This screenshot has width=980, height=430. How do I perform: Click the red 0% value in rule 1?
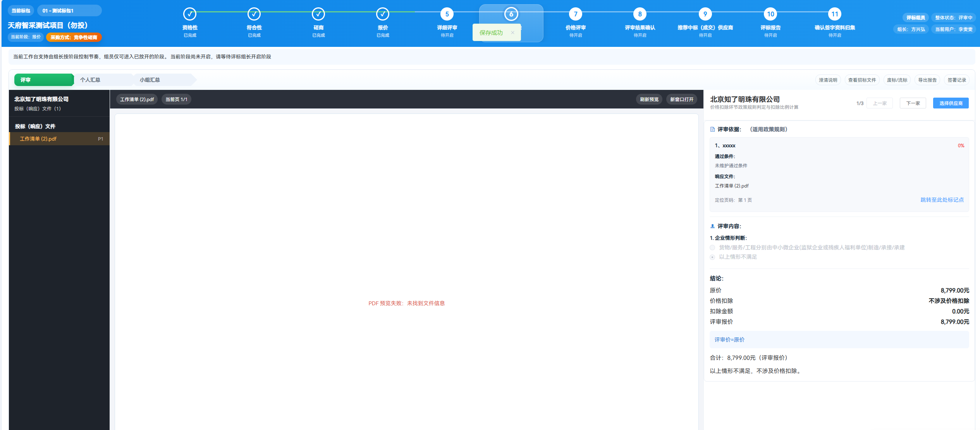(961, 146)
